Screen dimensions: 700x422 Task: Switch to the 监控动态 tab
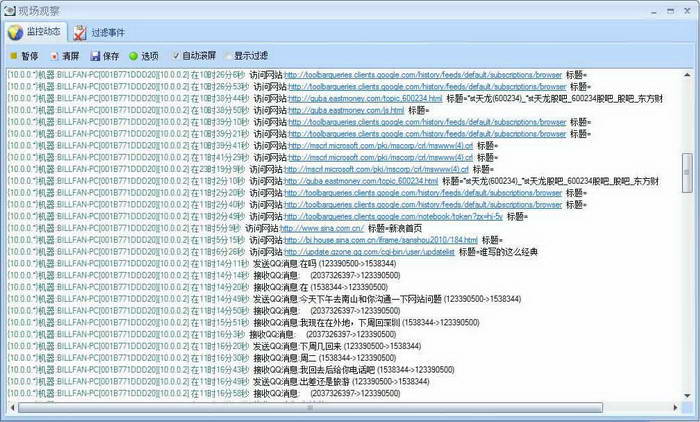click(35, 32)
